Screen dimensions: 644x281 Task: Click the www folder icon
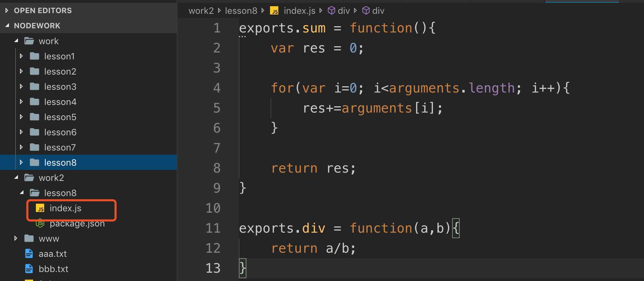(x=29, y=238)
